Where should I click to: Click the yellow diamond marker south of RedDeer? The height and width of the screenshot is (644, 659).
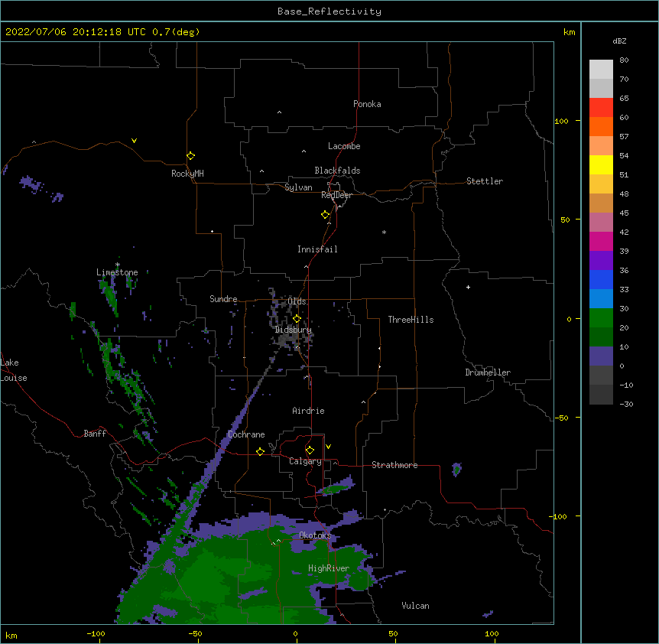326,214
